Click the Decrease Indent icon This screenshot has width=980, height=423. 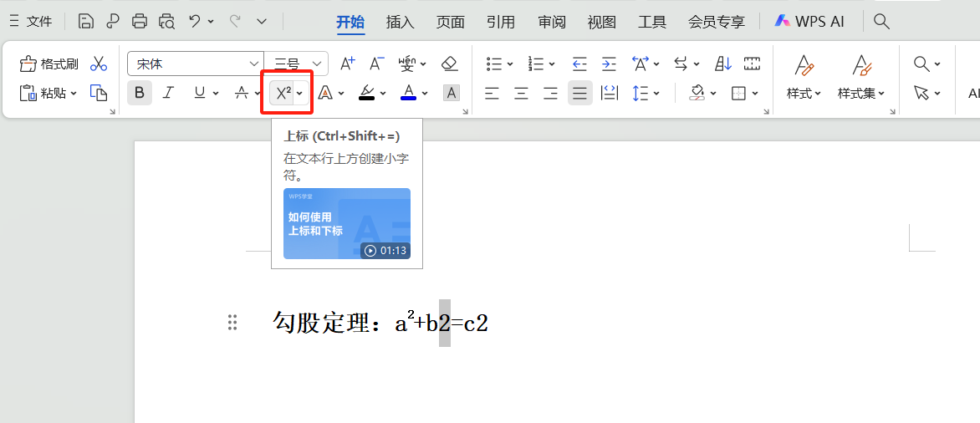click(579, 64)
